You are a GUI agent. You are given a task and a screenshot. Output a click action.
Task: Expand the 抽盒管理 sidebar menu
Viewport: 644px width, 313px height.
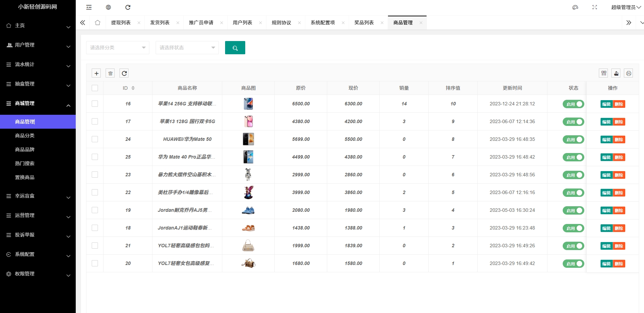click(38, 84)
